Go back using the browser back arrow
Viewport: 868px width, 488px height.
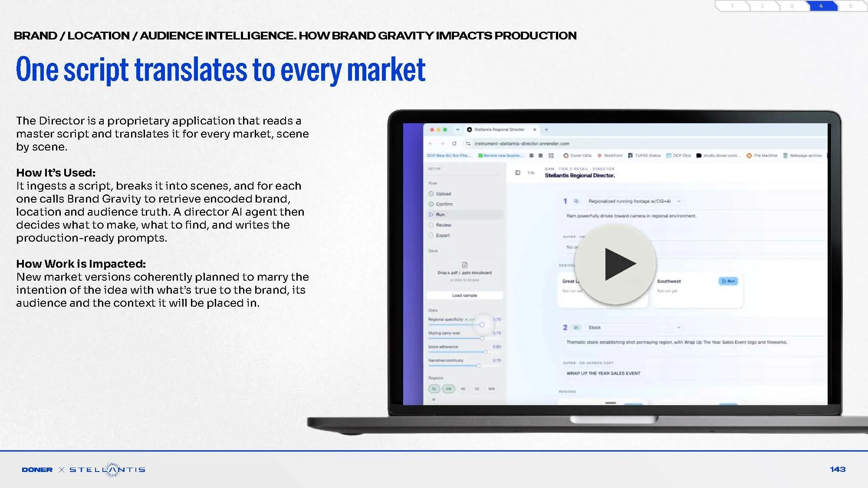[x=431, y=144]
